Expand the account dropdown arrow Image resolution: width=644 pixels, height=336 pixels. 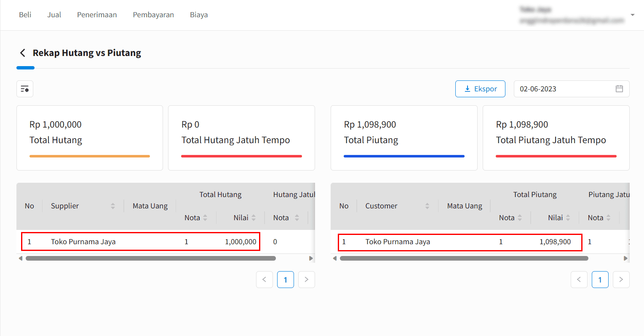click(632, 15)
